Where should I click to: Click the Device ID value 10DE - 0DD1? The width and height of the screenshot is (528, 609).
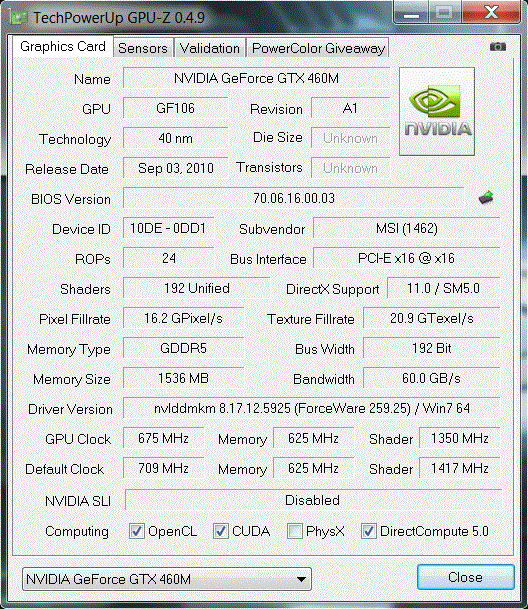pos(168,228)
